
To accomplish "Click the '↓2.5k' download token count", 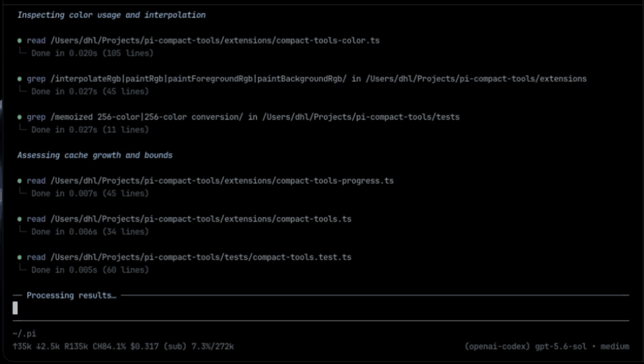I will click(48, 347).
